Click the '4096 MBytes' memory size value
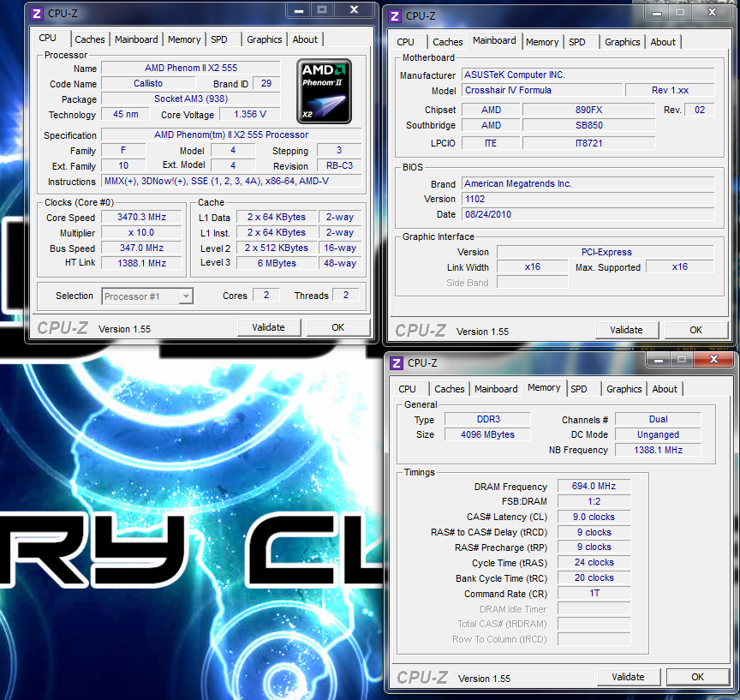 click(488, 434)
